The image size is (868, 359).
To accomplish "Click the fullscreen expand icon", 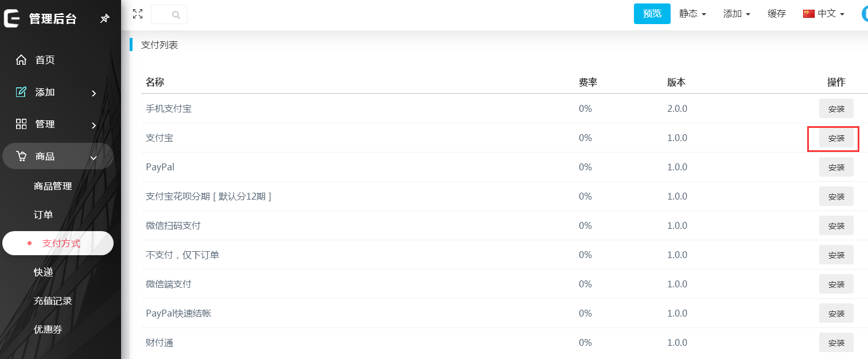I will coord(138,14).
